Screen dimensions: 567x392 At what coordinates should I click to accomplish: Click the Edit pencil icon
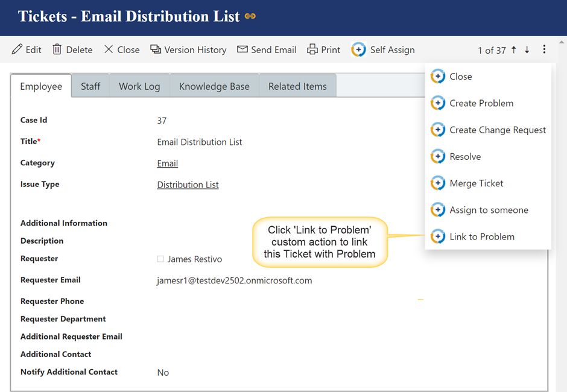click(17, 49)
